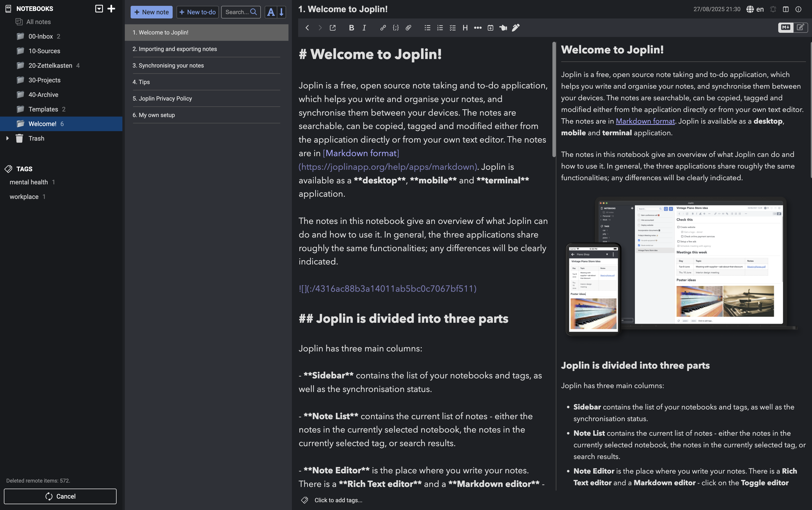Click the code block braces icon
The height and width of the screenshot is (510, 812).
[396, 28]
